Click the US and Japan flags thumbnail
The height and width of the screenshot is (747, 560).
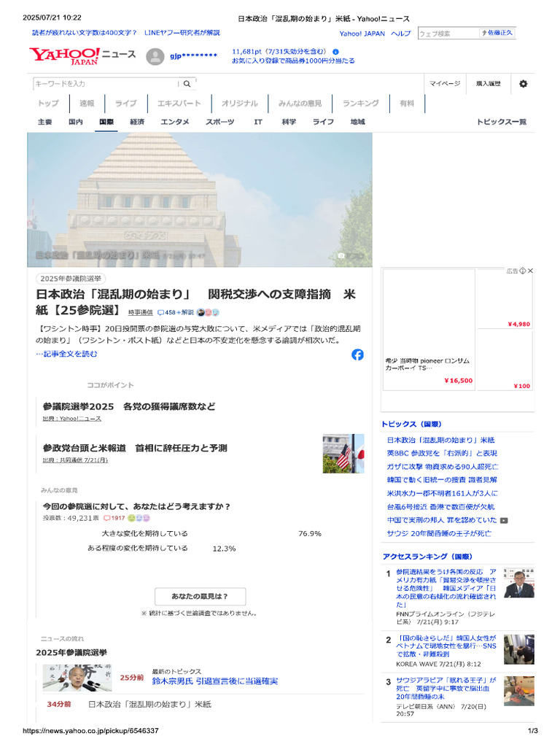(x=343, y=454)
